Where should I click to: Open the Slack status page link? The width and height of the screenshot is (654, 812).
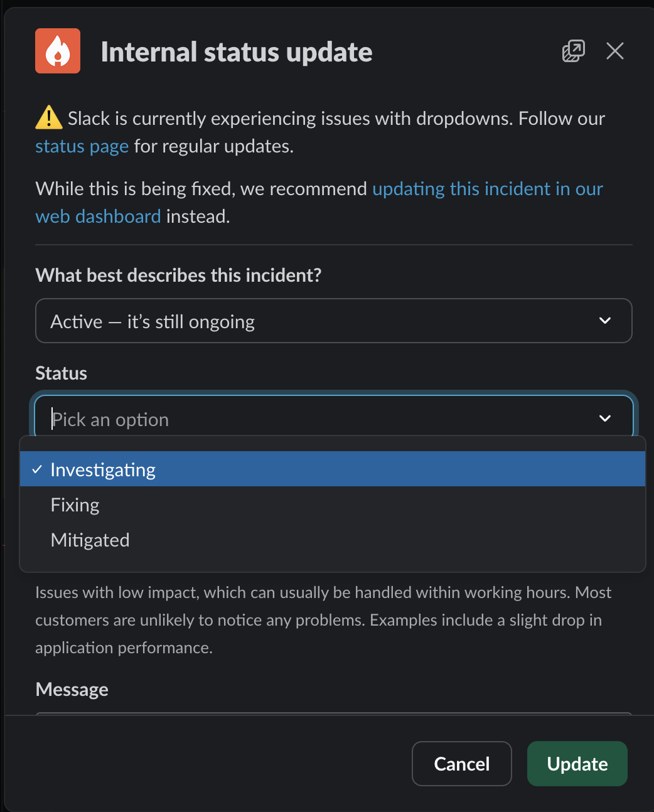pyautogui.click(x=82, y=146)
